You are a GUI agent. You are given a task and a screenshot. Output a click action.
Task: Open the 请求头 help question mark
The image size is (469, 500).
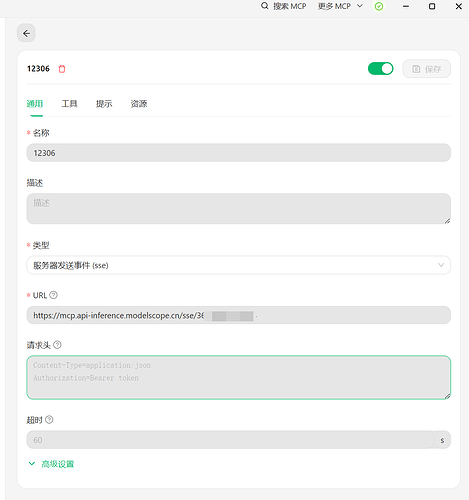(57, 345)
